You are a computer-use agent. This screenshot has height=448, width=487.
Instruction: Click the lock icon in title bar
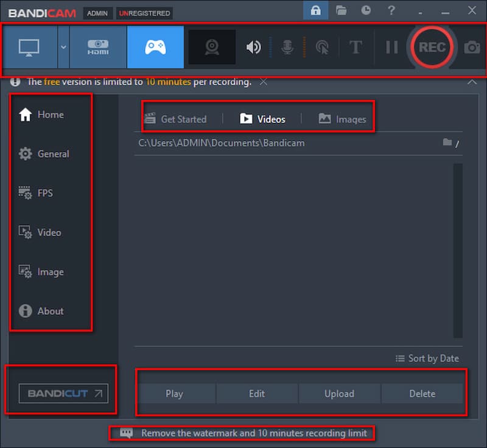click(x=315, y=10)
